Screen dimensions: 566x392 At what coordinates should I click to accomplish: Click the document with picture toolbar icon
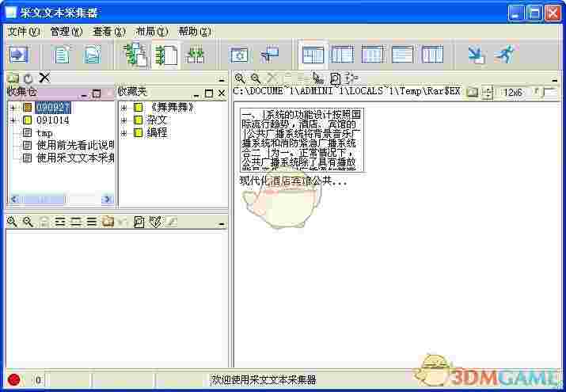pos(93,55)
